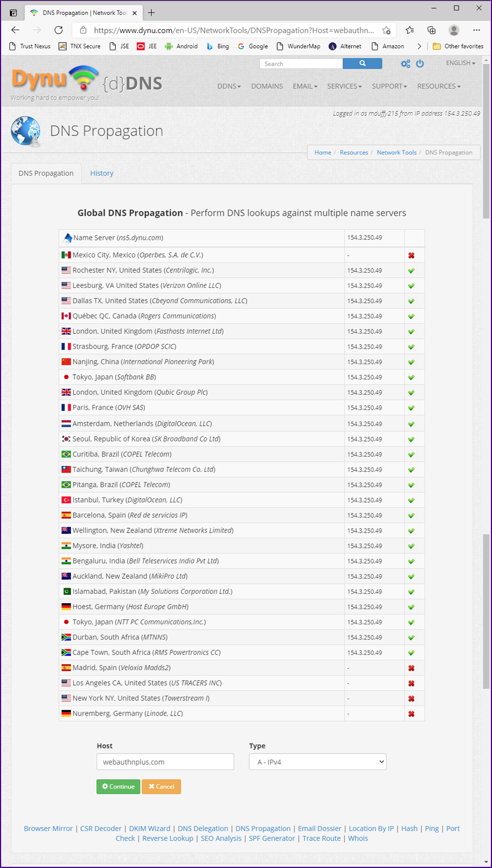Open the record Type dropdown
Image resolution: width=492 pixels, height=868 pixels.
click(318, 762)
